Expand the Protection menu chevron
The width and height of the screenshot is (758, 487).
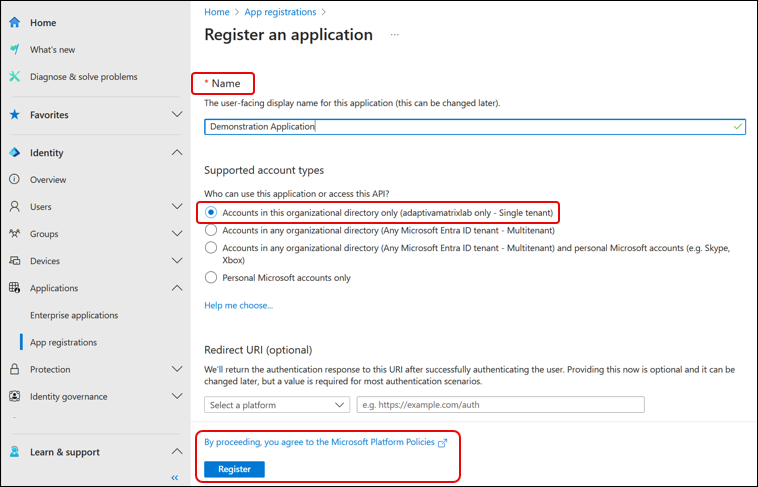[177, 369]
